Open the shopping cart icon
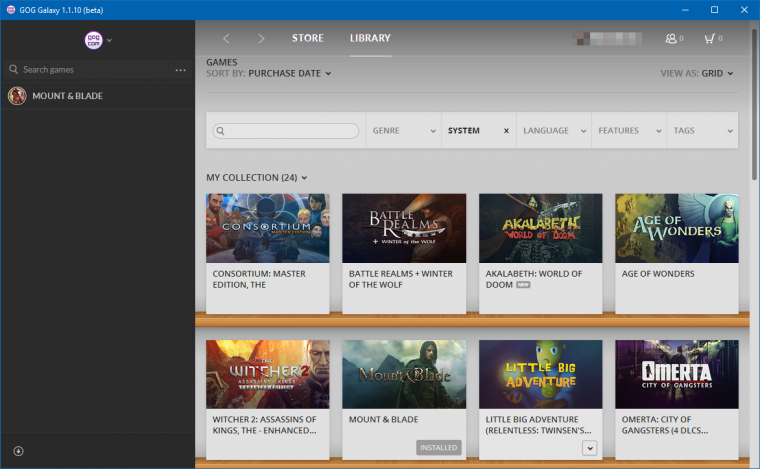The image size is (760, 469). pyautogui.click(x=713, y=38)
